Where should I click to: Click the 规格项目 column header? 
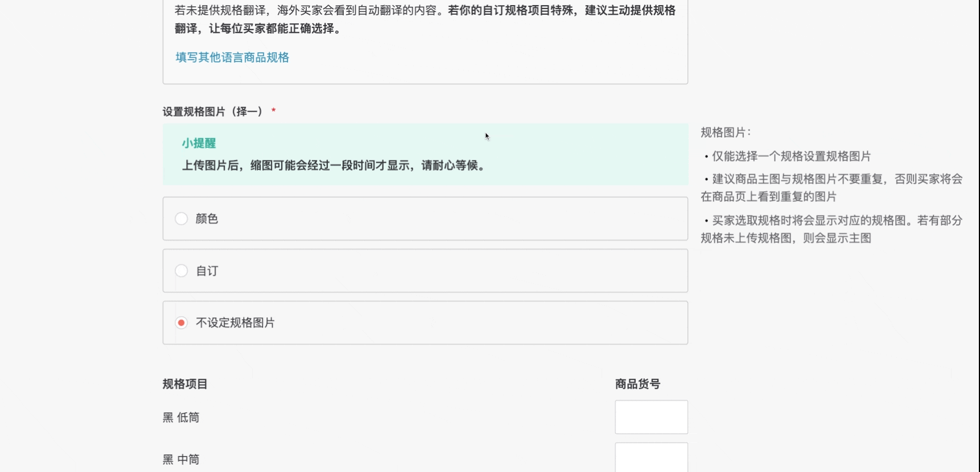(185, 384)
